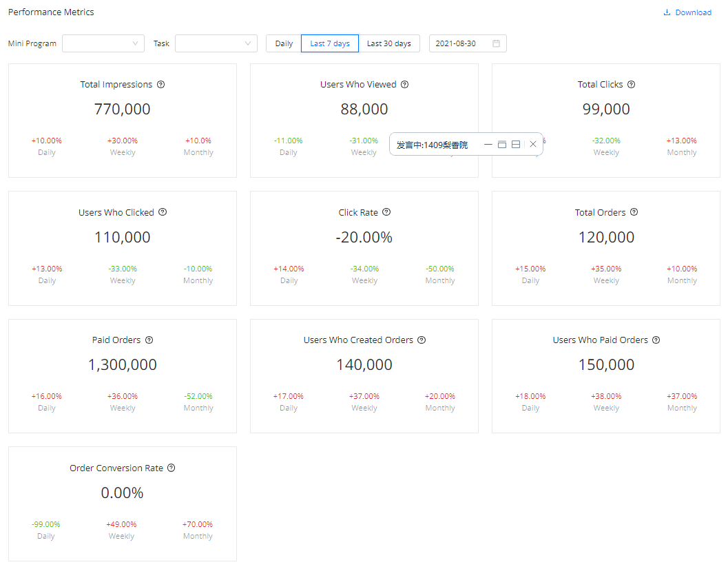728x569 pixels.
Task: Click help icon beside Users Who Viewed
Action: (405, 85)
